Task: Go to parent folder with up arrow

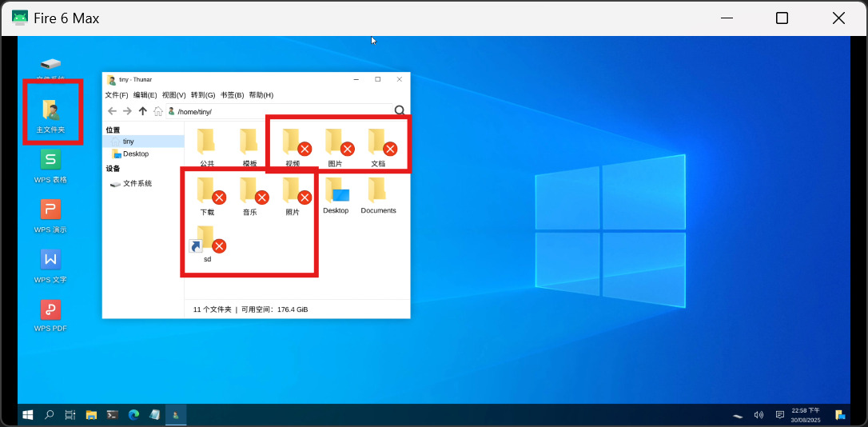Action: point(142,111)
